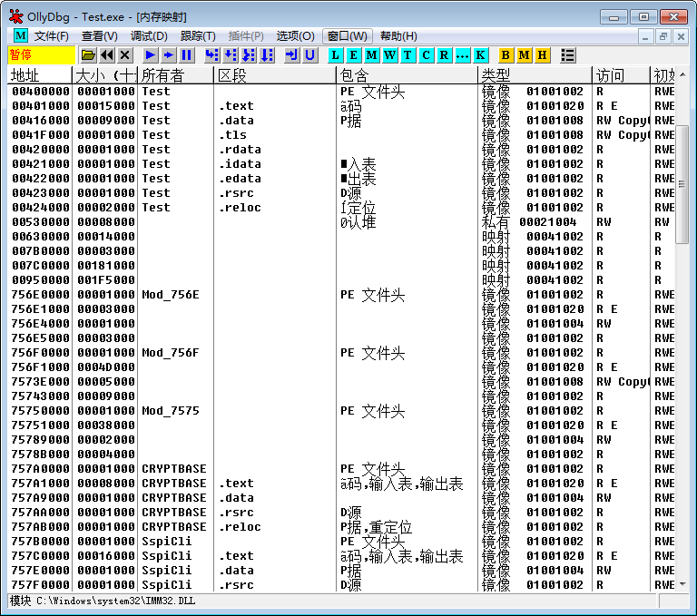Screen dimensions: 697x616
Task: Click the Step into toolbar icon
Action: point(212,55)
